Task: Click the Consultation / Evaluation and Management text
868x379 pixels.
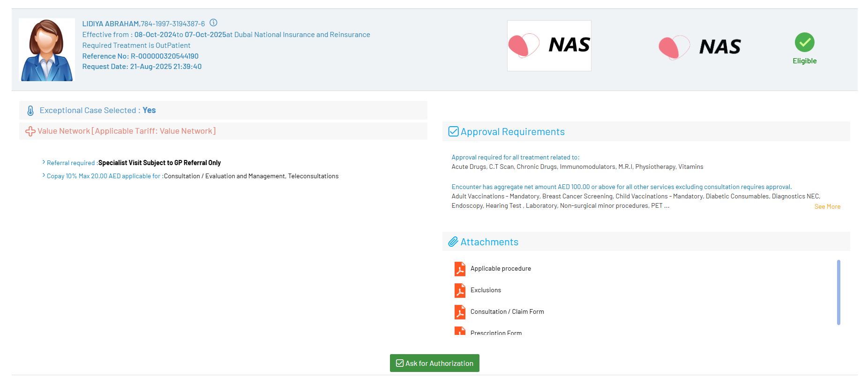Action: click(x=224, y=176)
